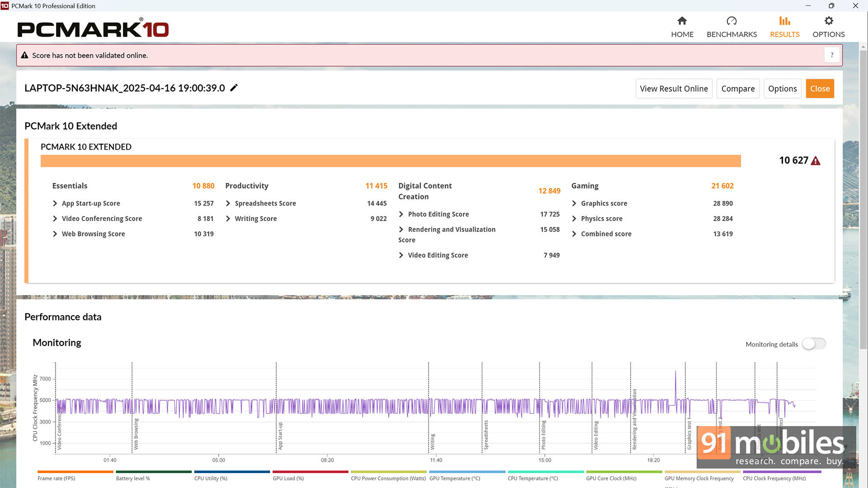Click Essentials score 10 880
Viewport: 868px width, 488px height.
203,186
